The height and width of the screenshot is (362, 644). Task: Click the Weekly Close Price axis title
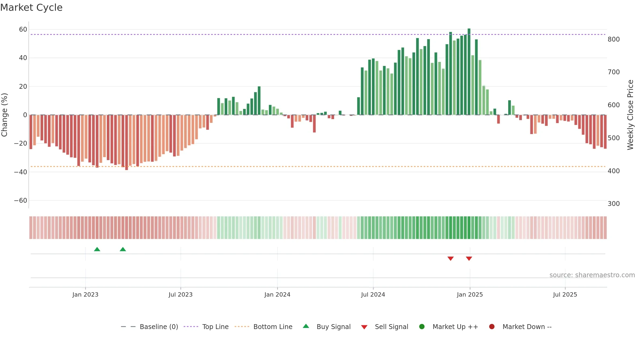pyautogui.click(x=630, y=115)
